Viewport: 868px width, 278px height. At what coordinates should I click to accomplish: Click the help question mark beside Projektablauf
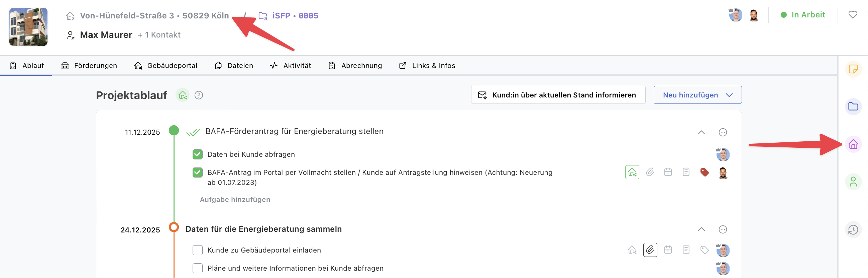point(199,95)
